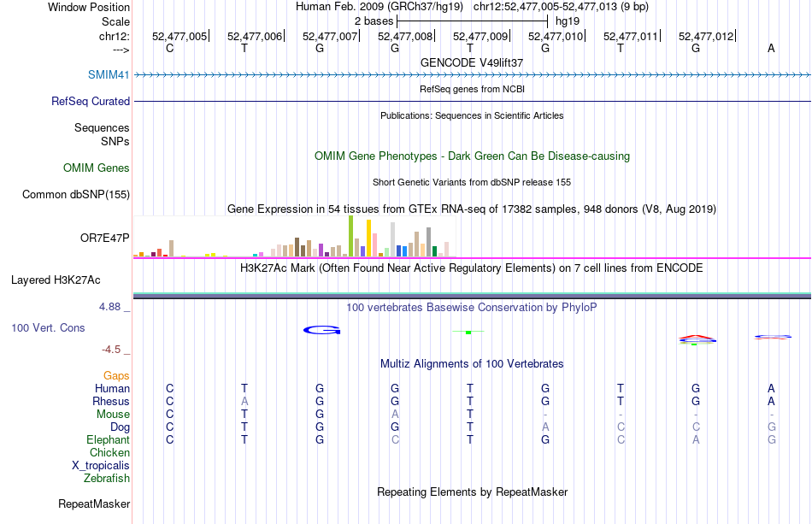Click the -4.5 PhyloP lower scale value
Screen dimensions: 812x524
click(x=111, y=350)
